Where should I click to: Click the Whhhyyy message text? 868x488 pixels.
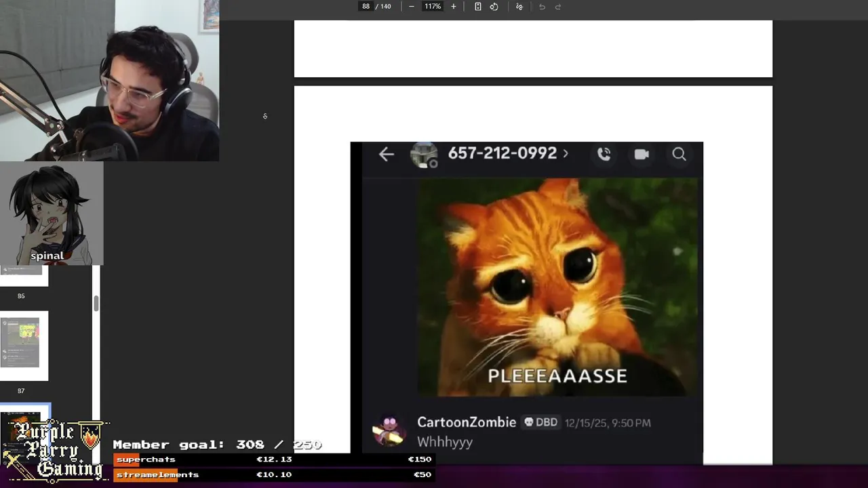click(445, 442)
